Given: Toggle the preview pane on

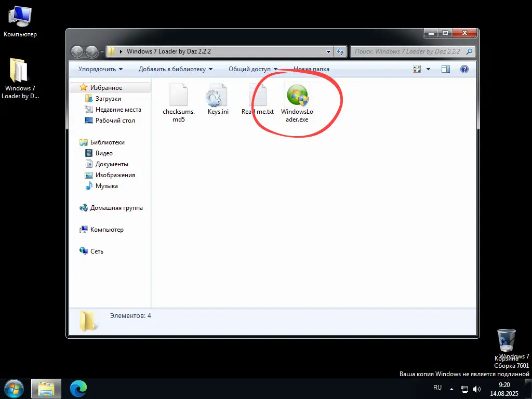Looking at the screenshot, I should pyautogui.click(x=445, y=69).
